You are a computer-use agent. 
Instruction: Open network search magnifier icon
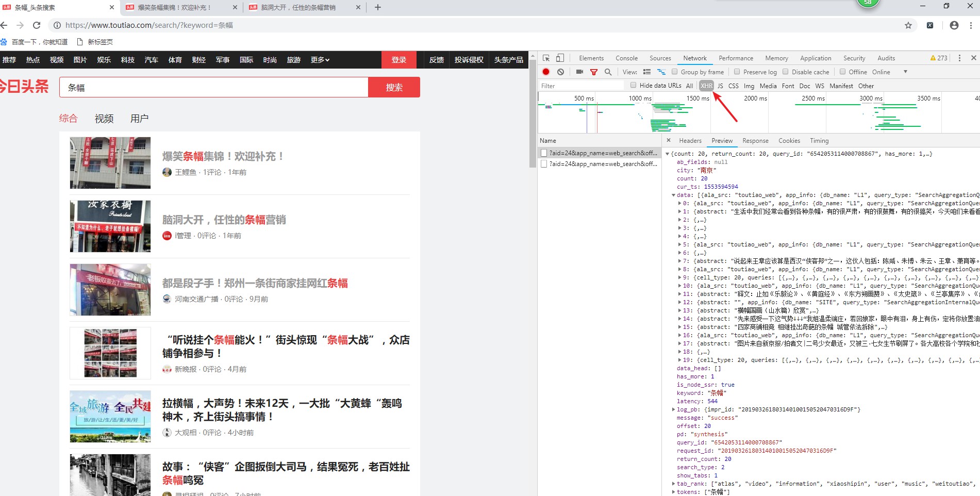(608, 72)
